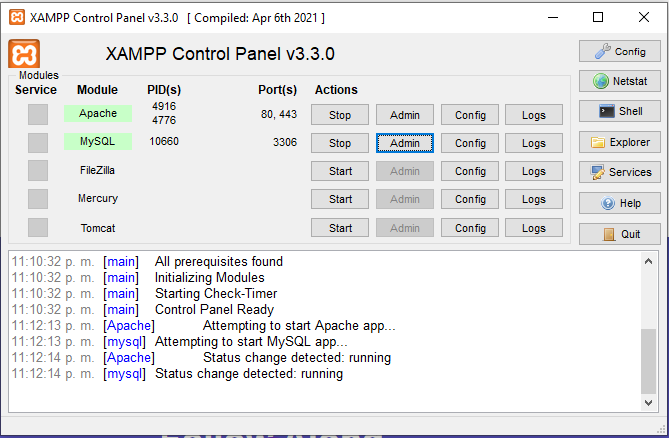Toggle the Tomcat service checkbox
The height and width of the screenshot is (438, 669).
pyautogui.click(x=38, y=227)
